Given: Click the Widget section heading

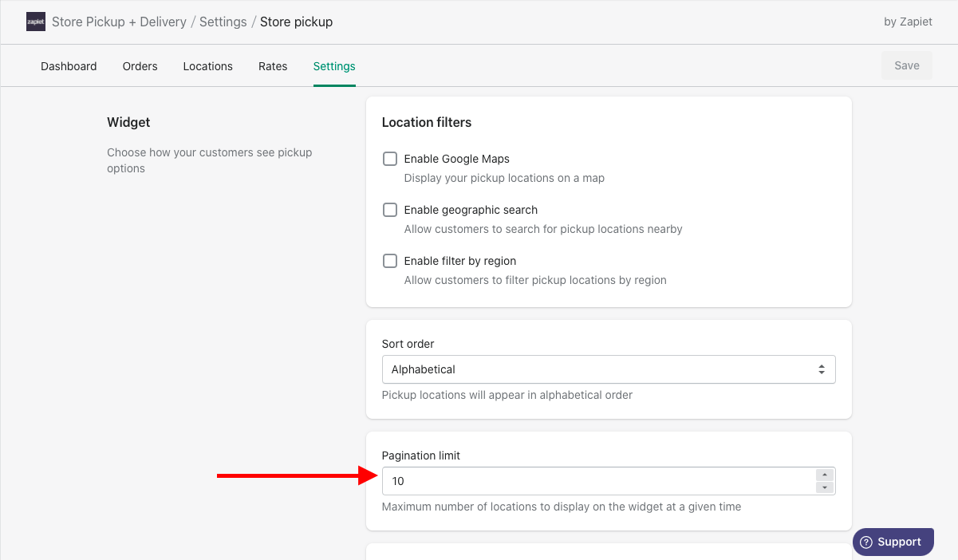Looking at the screenshot, I should [128, 122].
